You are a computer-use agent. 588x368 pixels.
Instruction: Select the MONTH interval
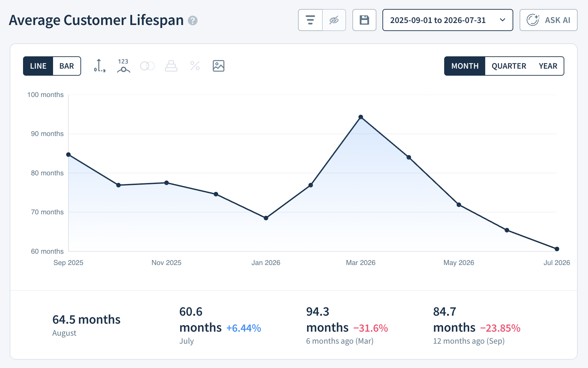click(465, 66)
